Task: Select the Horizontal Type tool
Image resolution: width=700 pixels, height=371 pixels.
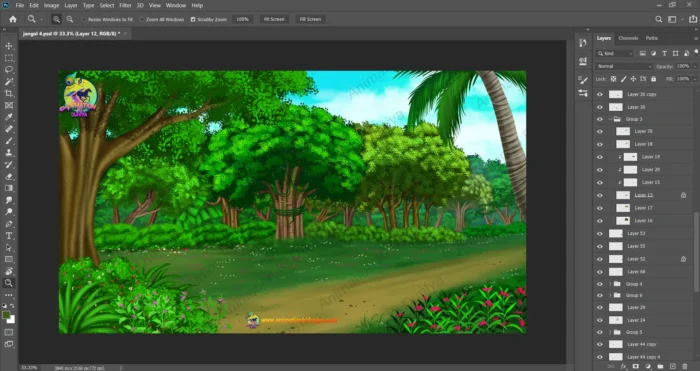Action: point(8,235)
